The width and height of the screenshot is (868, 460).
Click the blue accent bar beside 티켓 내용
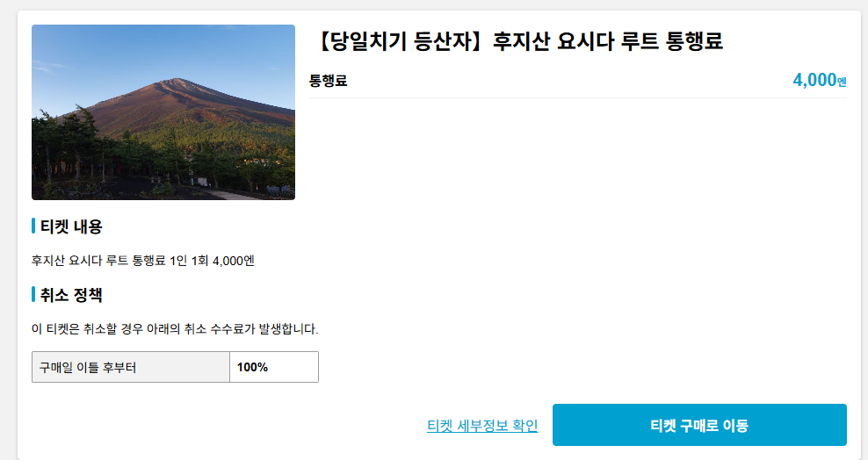coord(33,226)
